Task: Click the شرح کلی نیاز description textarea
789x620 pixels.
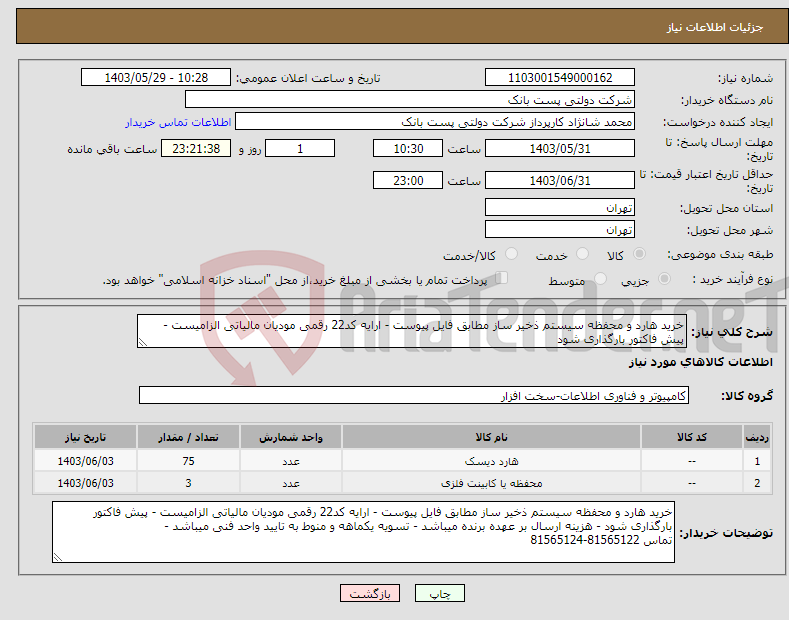Action: [x=412, y=331]
